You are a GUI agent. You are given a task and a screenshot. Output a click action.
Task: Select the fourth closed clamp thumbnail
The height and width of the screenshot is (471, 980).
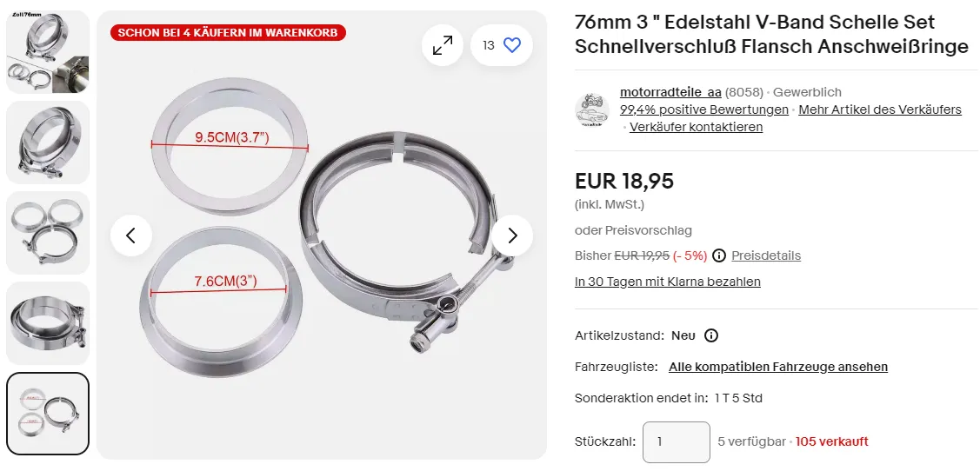coord(48,322)
